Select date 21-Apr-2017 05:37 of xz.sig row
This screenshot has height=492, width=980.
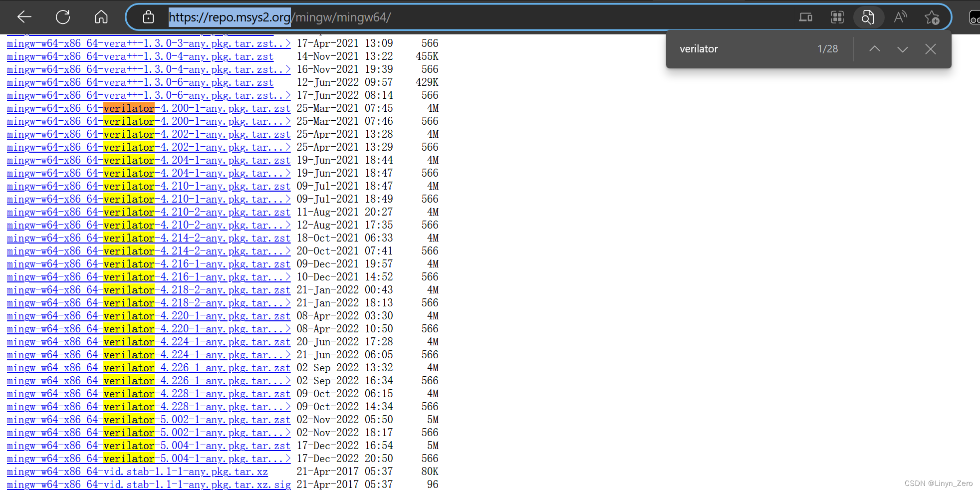coord(345,485)
